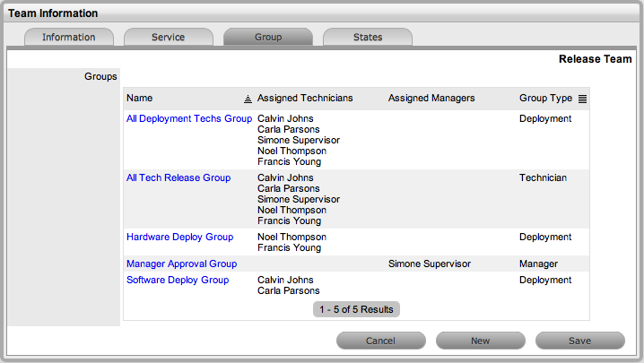
Task: Open the Manager Approval Group link
Action: tap(181, 264)
